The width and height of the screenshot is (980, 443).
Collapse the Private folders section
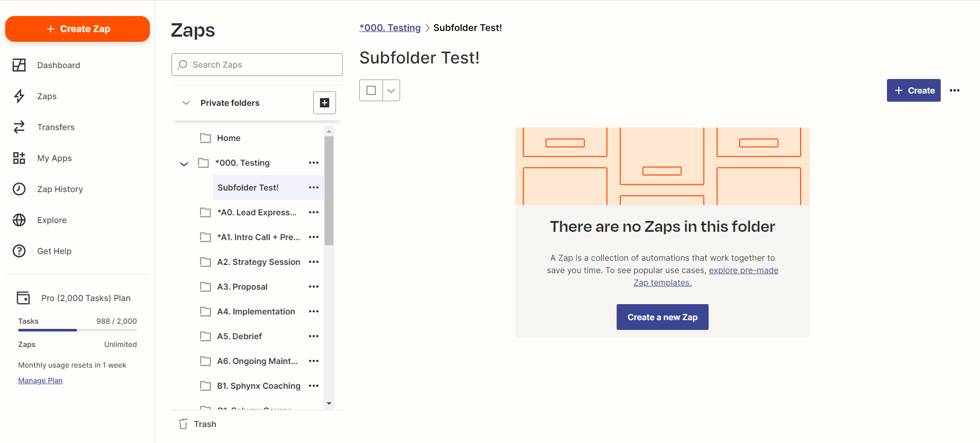click(186, 103)
